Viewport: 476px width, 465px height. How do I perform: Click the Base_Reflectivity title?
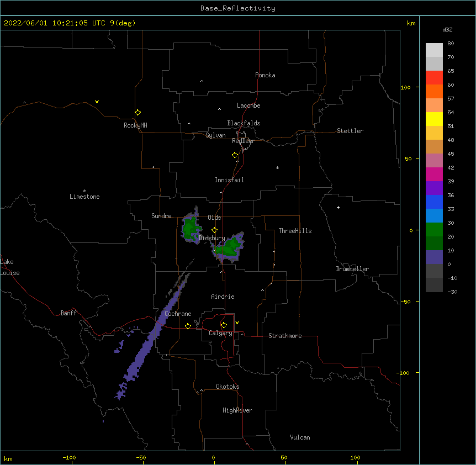[x=238, y=8]
